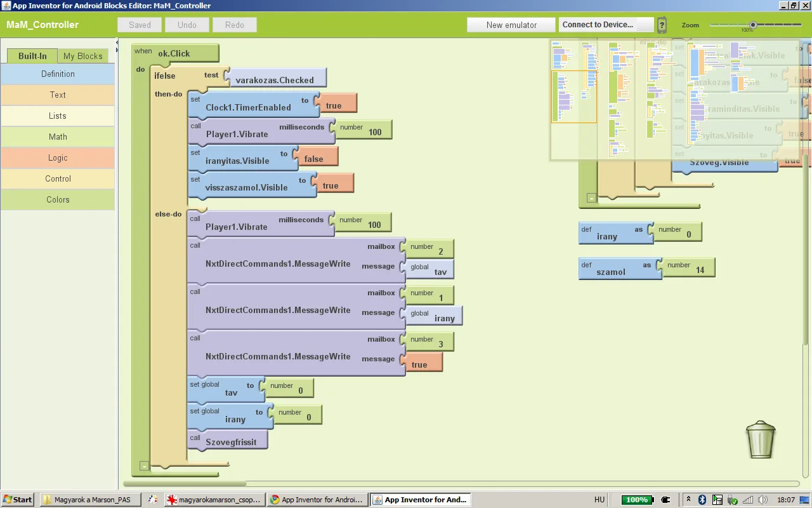The width and height of the screenshot is (812, 508).
Task: Click the New emulator button
Action: (x=511, y=25)
